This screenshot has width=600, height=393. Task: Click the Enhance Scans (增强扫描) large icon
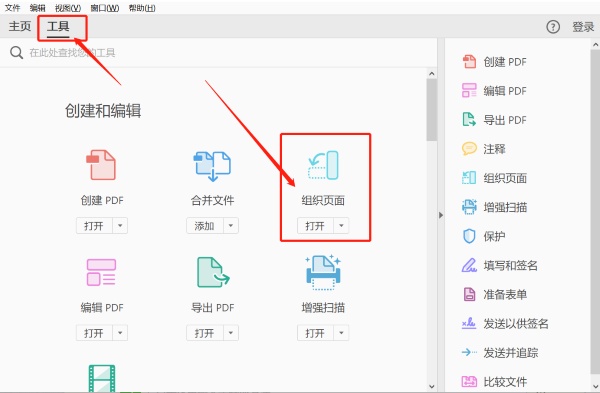[x=323, y=272]
